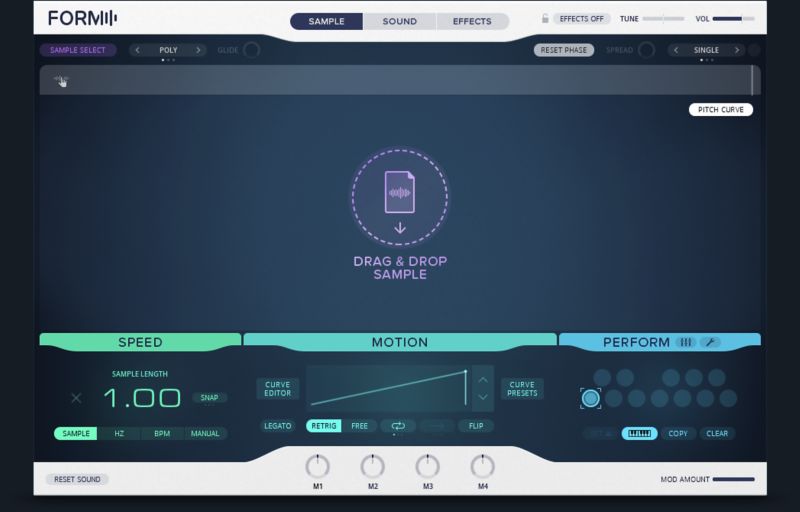Toggle Legato mode in Motion

pyautogui.click(x=278, y=426)
